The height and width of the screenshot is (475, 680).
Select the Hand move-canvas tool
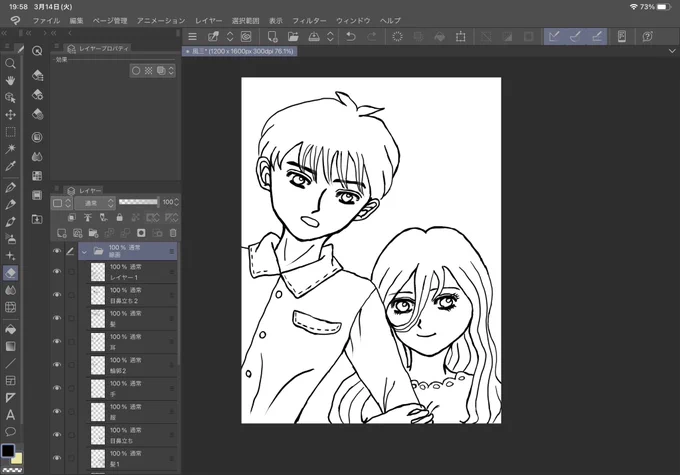10,81
